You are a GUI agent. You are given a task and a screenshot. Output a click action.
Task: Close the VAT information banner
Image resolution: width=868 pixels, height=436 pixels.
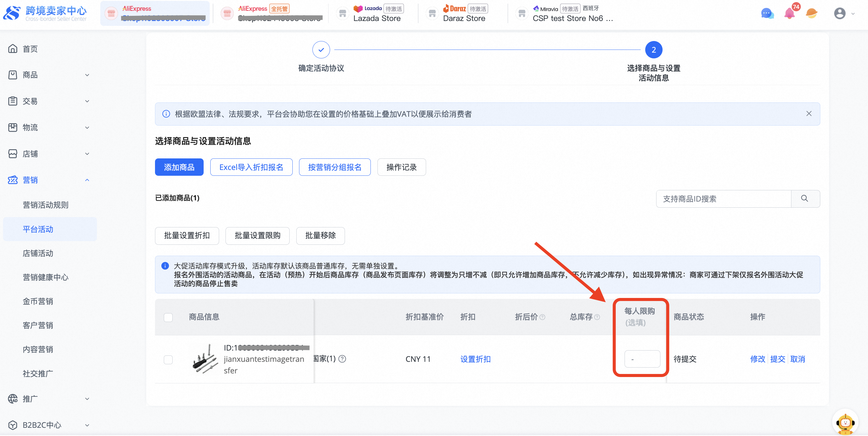[x=809, y=114]
